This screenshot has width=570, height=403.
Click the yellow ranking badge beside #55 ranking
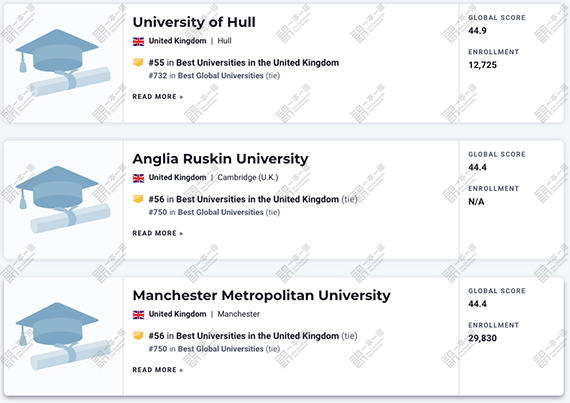(138, 63)
